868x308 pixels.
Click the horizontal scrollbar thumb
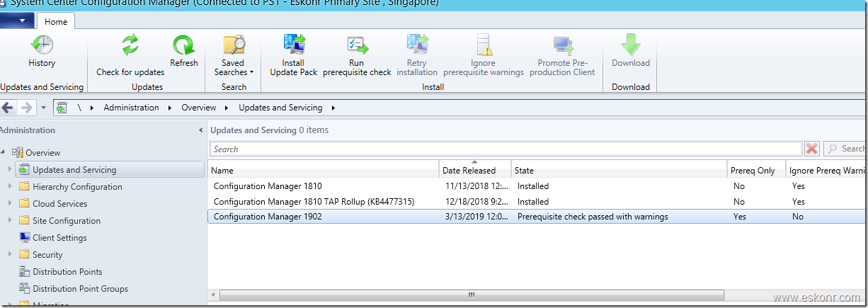[471, 295]
